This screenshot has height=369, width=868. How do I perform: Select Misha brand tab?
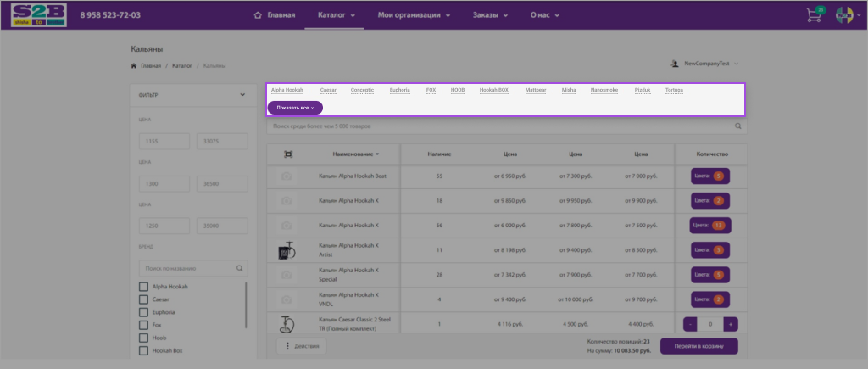pos(569,90)
